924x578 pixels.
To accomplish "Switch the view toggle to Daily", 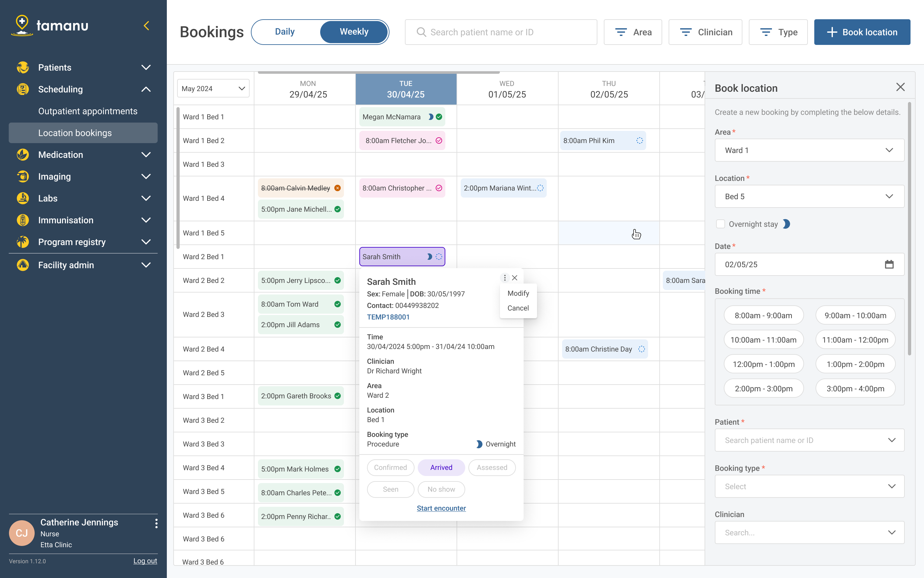I will (285, 32).
